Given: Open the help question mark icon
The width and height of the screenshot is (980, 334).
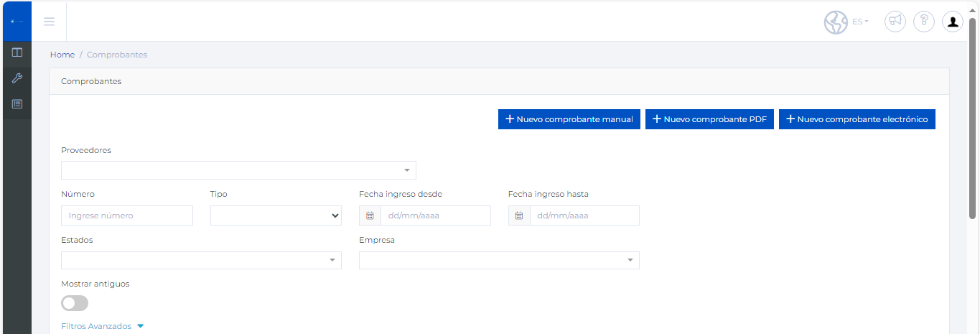Looking at the screenshot, I should [x=924, y=22].
